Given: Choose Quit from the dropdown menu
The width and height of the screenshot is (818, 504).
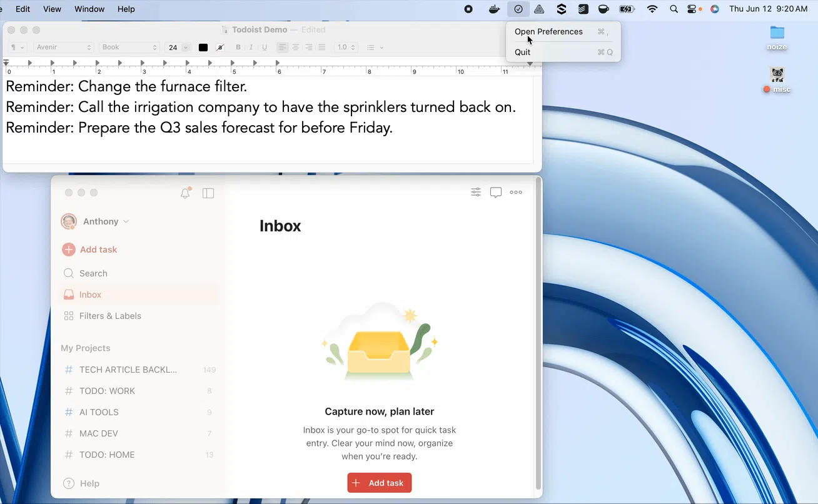Looking at the screenshot, I should point(563,53).
